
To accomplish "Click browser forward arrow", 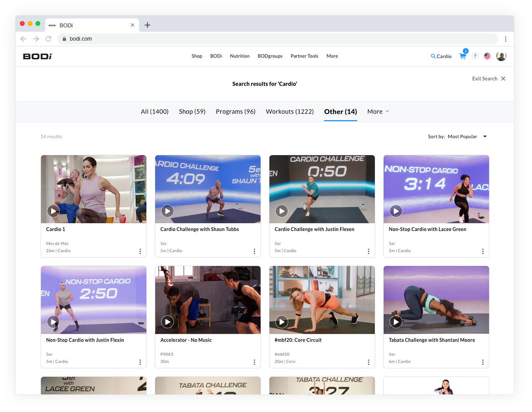I will point(36,39).
